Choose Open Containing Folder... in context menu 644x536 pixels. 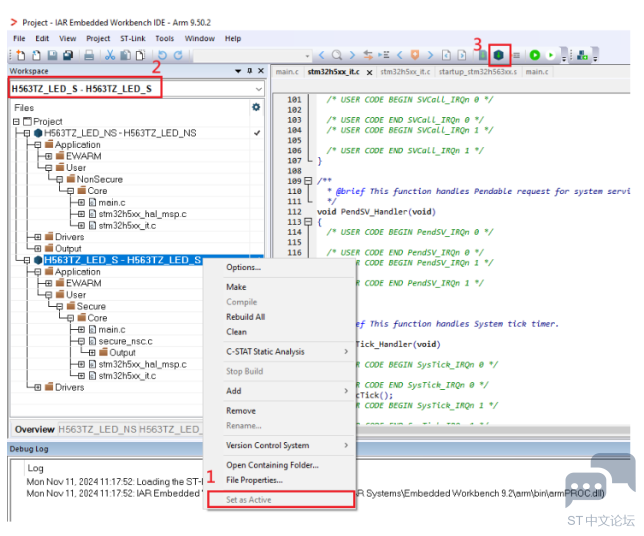click(x=272, y=465)
